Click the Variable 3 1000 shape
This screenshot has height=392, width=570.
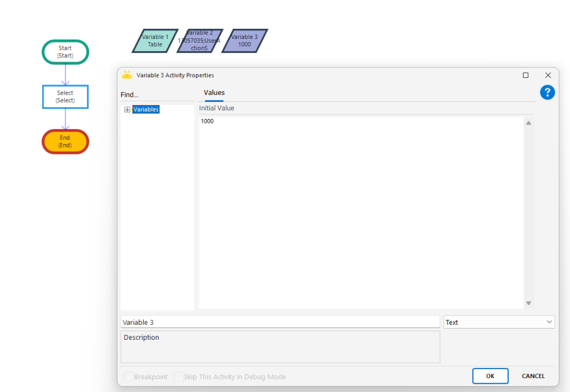pyautogui.click(x=244, y=41)
